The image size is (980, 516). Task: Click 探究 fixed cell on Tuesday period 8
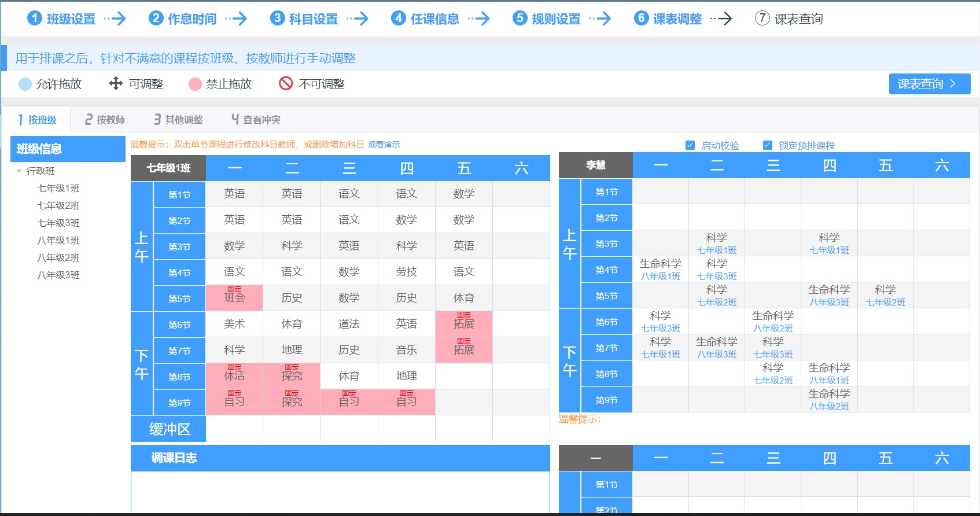[x=292, y=376]
